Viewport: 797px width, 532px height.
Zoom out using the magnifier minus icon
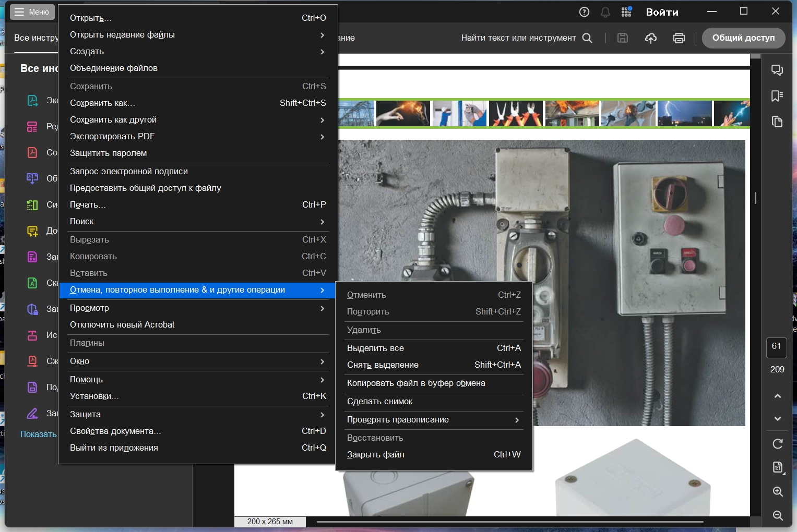[x=777, y=515]
